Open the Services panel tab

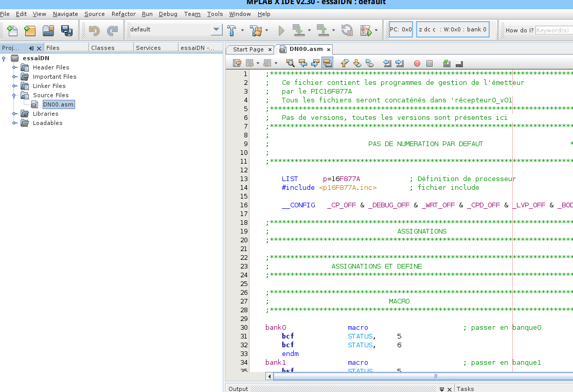148,48
